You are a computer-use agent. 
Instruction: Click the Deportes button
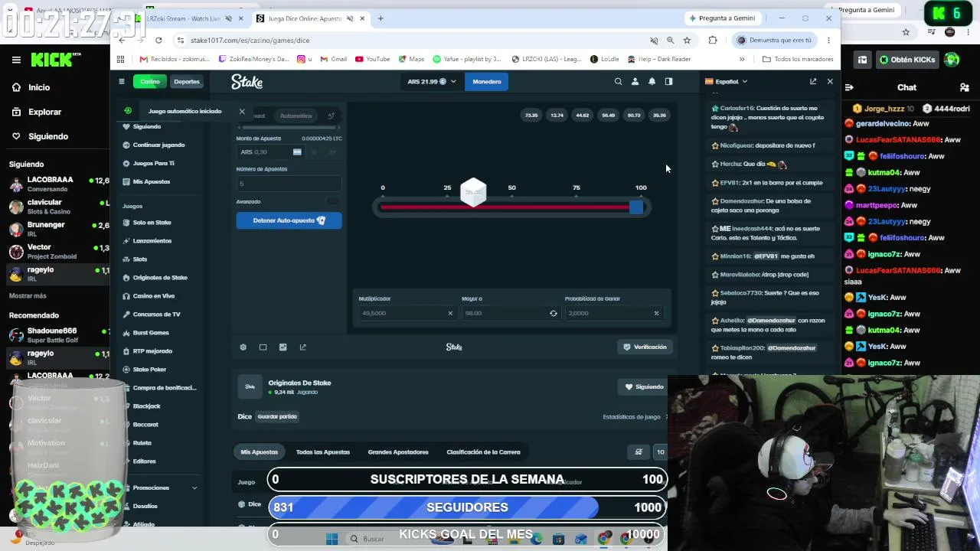click(x=186, y=81)
